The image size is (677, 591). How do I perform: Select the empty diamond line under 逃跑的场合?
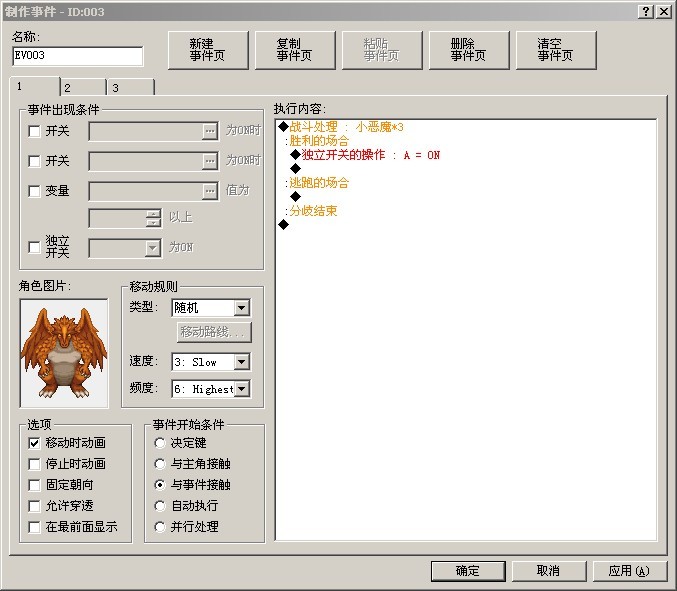coord(296,196)
